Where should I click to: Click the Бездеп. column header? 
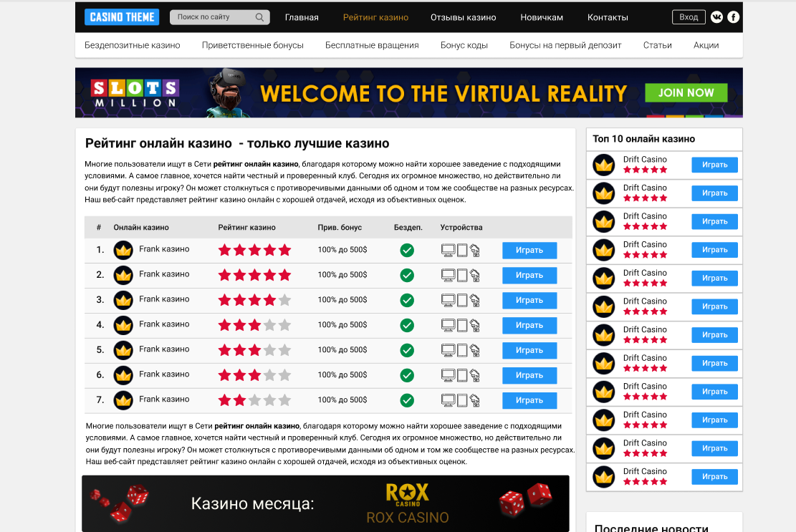408,228
